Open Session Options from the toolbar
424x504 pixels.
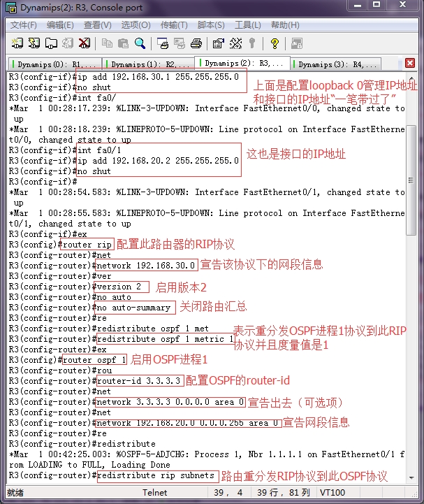[219, 43]
